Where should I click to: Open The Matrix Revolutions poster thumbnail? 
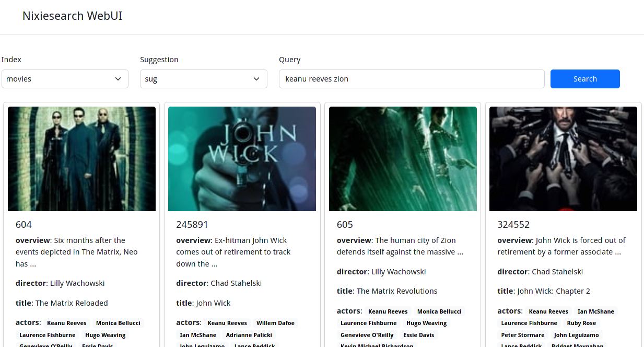click(x=403, y=159)
